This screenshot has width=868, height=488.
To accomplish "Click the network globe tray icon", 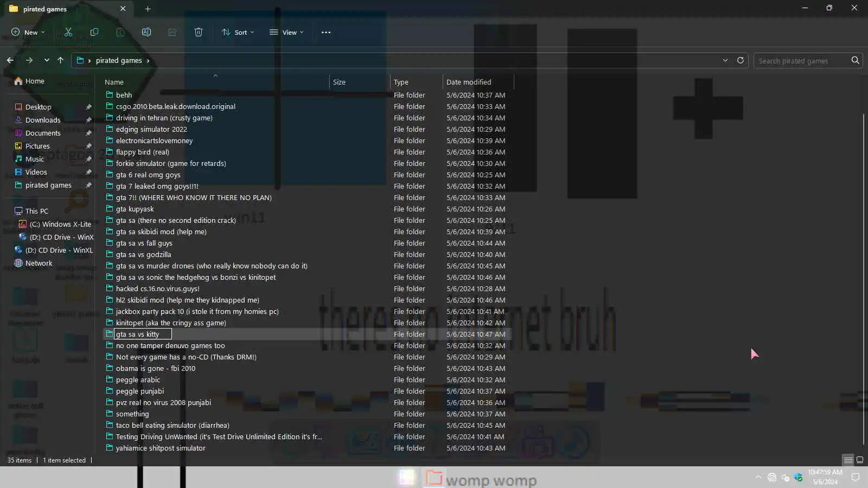I will click(772, 477).
